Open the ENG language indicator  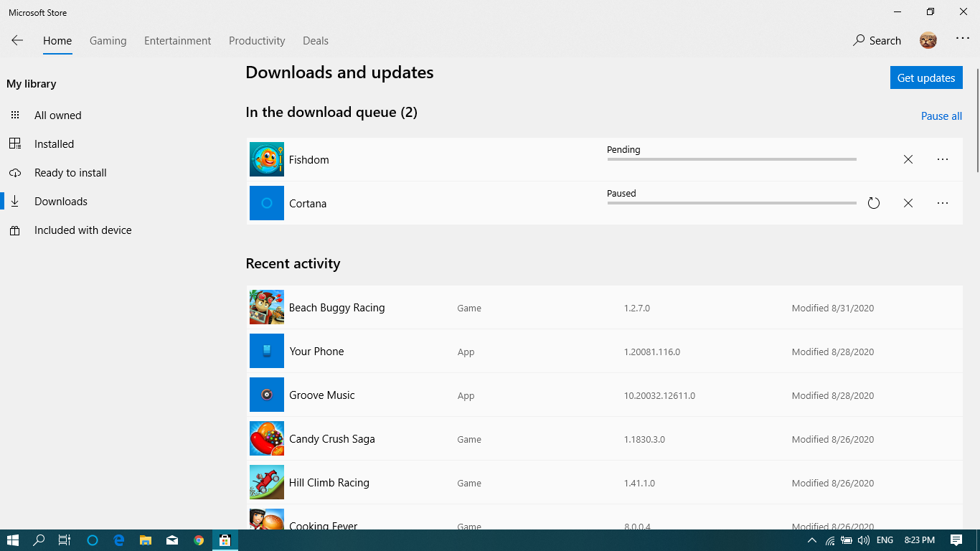click(885, 540)
